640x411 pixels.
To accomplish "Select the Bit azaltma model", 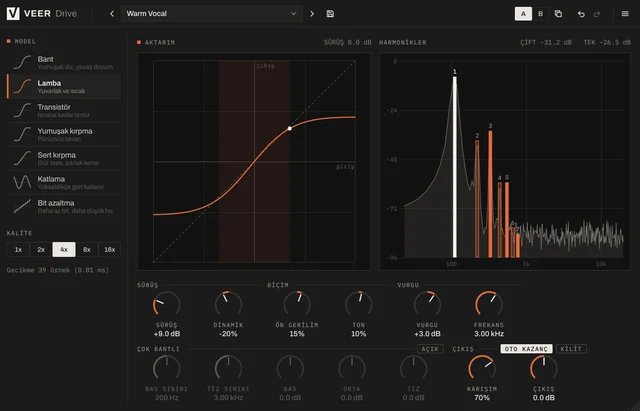I will 64,207.
